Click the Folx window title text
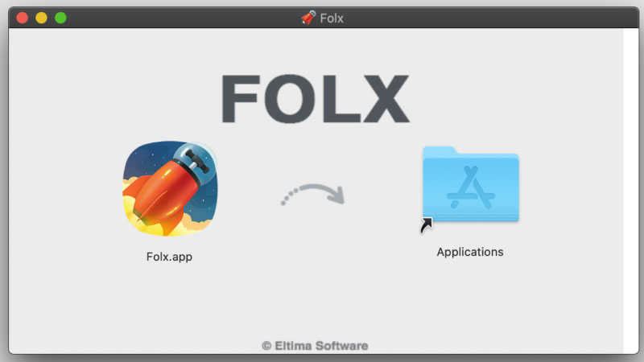644x362 pixels. (x=332, y=18)
